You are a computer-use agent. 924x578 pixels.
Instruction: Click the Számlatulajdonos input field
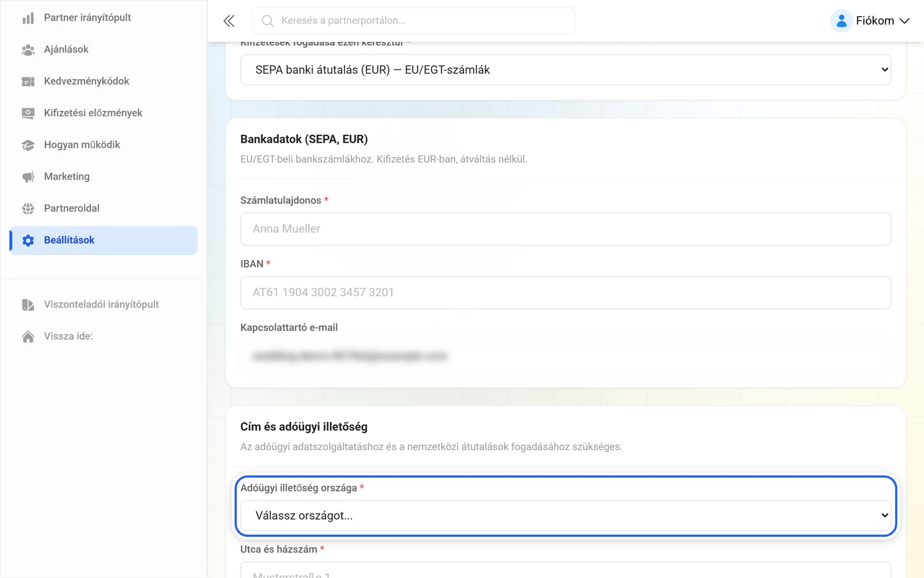[x=566, y=229]
